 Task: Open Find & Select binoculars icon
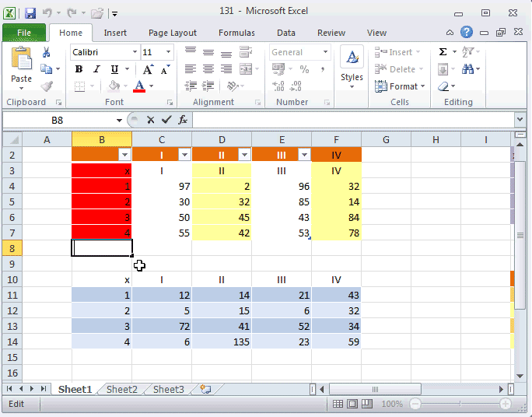pyautogui.click(x=468, y=69)
